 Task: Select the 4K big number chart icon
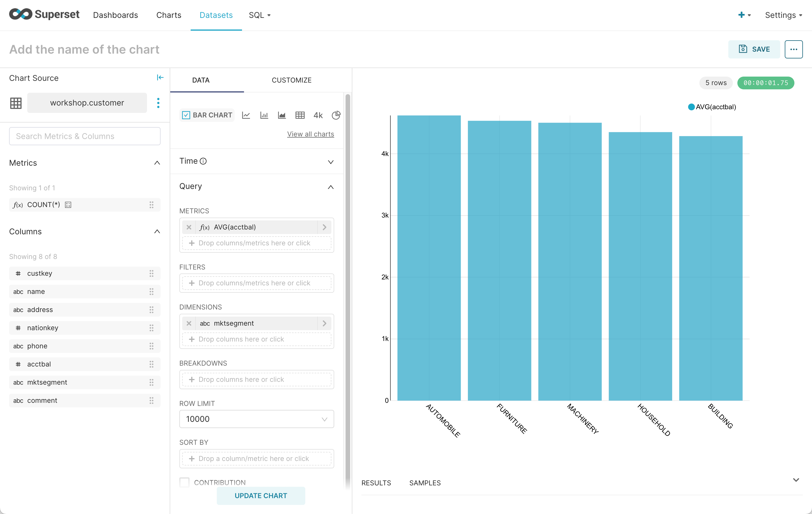[318, 115]
